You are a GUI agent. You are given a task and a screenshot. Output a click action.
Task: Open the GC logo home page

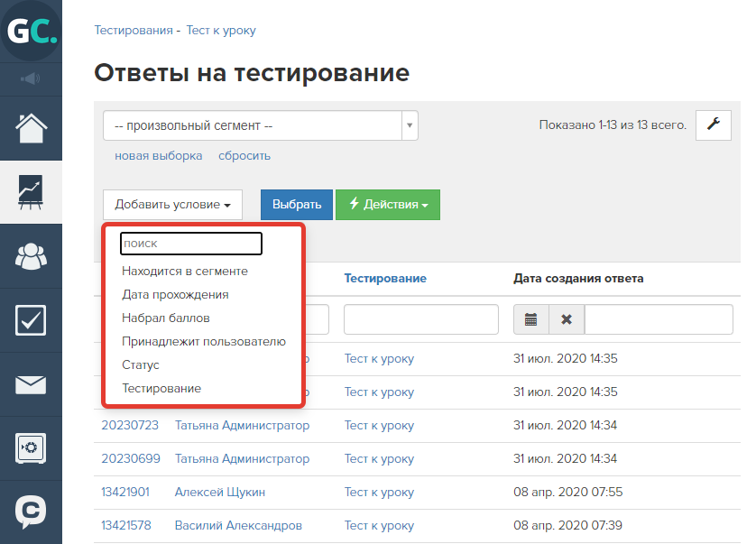click(31, 31)
